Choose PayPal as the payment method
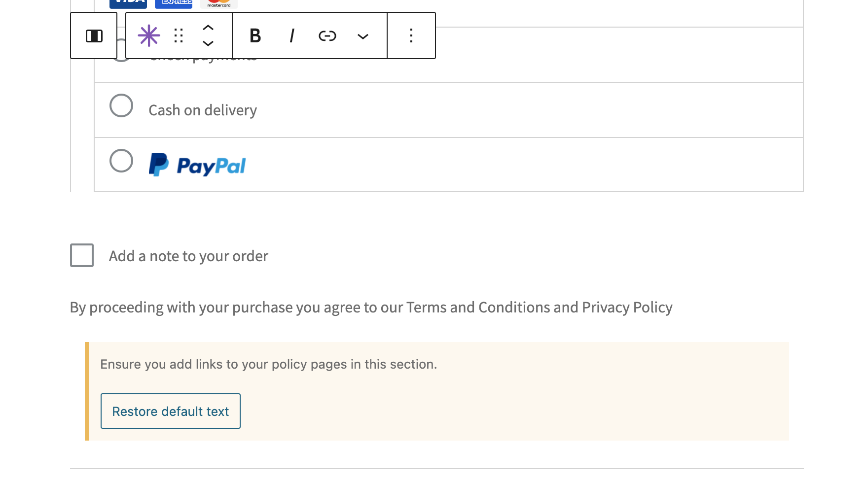868x481 pixels. tap(121, 160)
